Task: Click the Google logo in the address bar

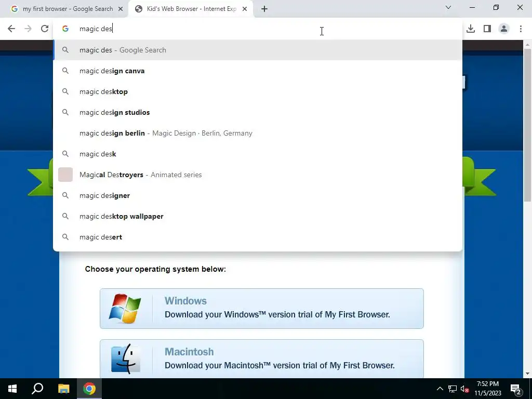Action: click(65, 29)
